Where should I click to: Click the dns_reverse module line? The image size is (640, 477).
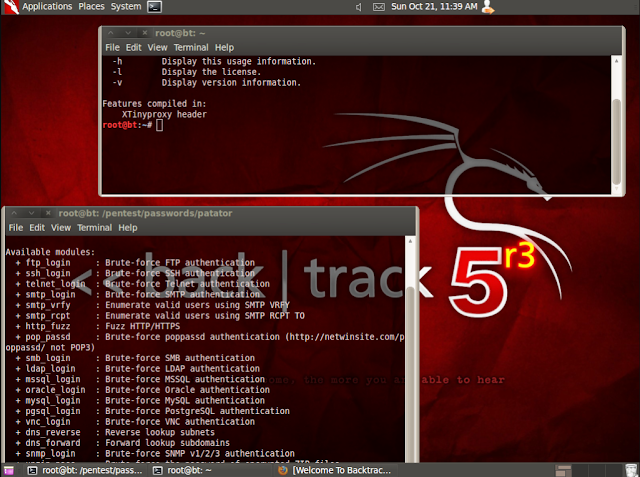(x=115, y=433)
